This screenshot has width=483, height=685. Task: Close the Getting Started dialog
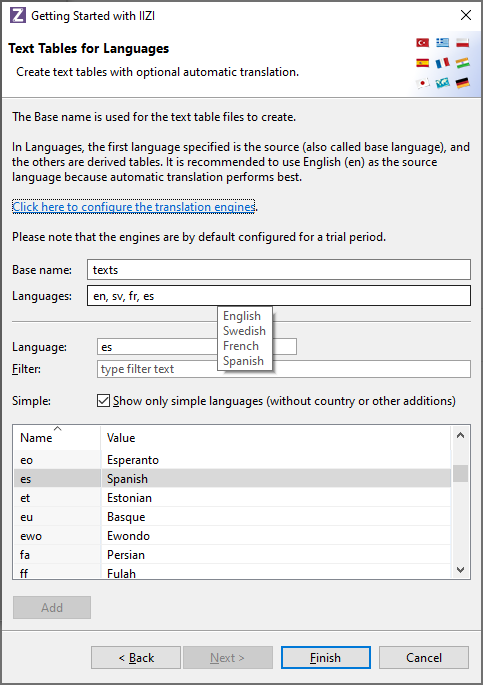466,15
